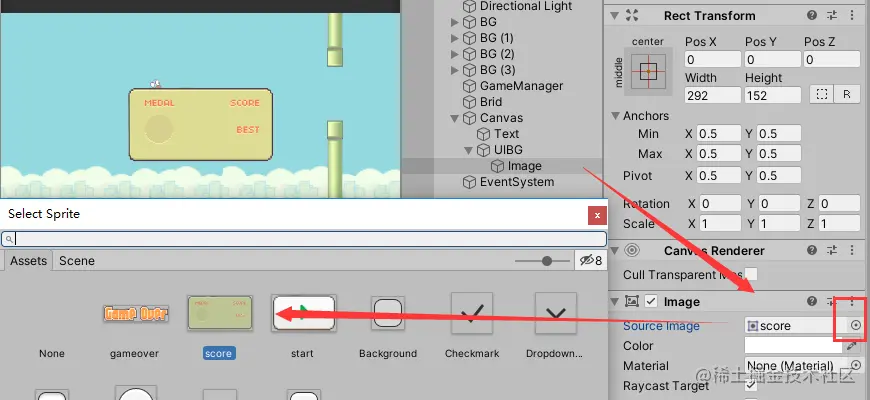Screen dimensions: 870x400
Task: Click the Raw edit mode R button
Action: click(x=847, y=95)
